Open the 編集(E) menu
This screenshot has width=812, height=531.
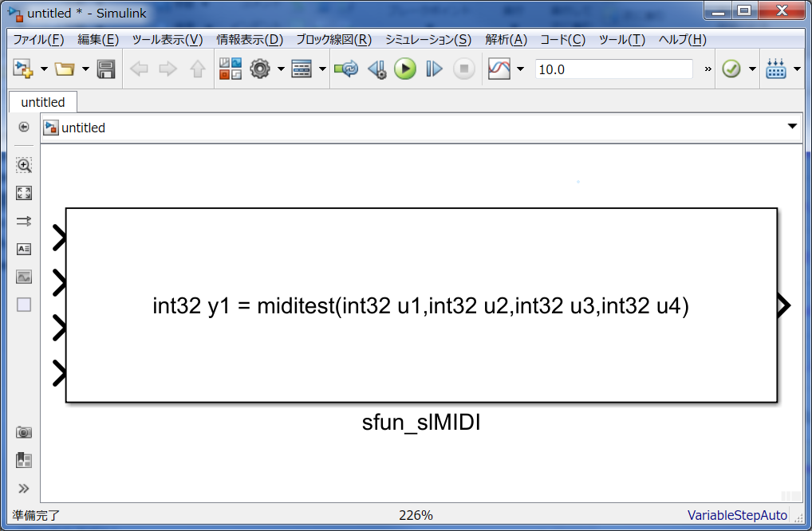coord(98,39)
